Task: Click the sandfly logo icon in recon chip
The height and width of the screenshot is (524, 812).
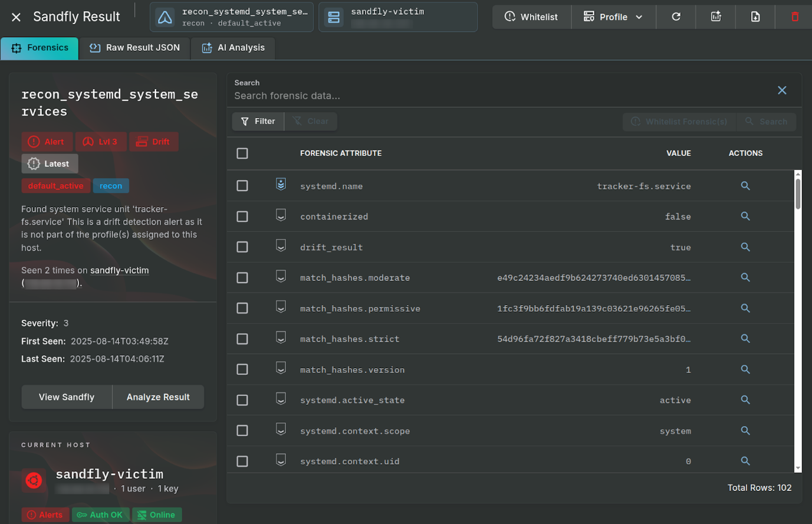Action: [x=165, y=18]
